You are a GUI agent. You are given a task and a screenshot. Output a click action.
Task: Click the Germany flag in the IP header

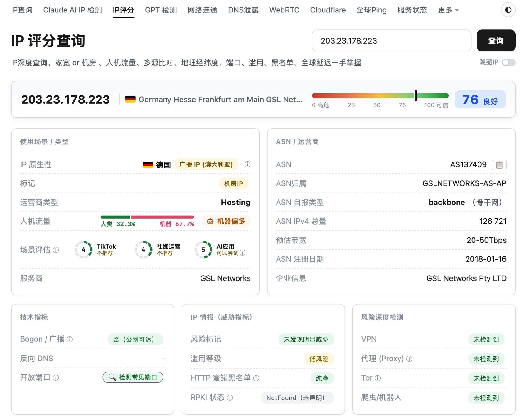(x=130, y=100)
